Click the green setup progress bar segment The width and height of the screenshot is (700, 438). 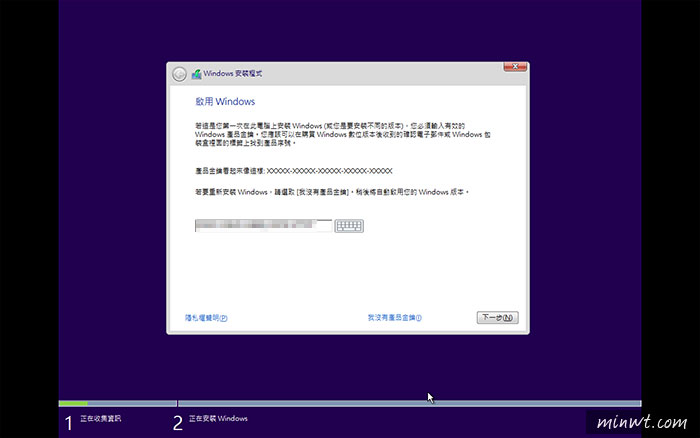[x=73, y=403]
